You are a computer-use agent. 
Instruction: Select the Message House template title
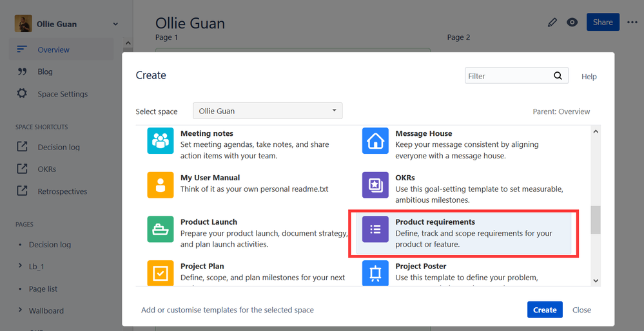[424, 133]
